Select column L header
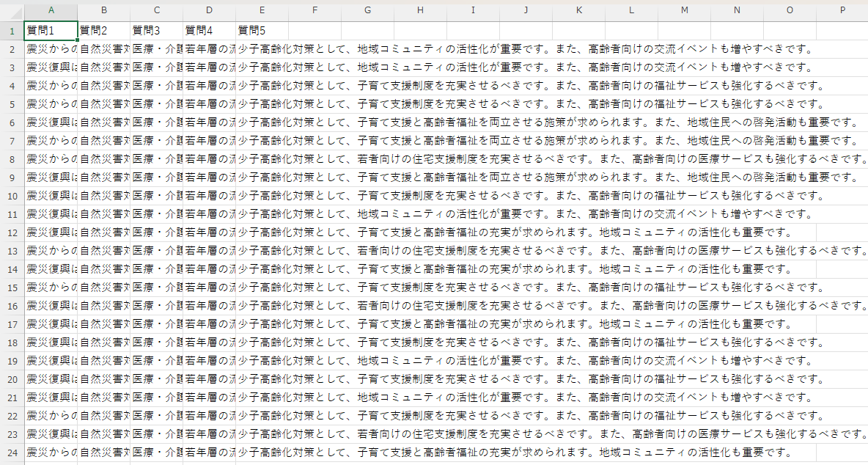868x465 pixels. coord(631,10)
